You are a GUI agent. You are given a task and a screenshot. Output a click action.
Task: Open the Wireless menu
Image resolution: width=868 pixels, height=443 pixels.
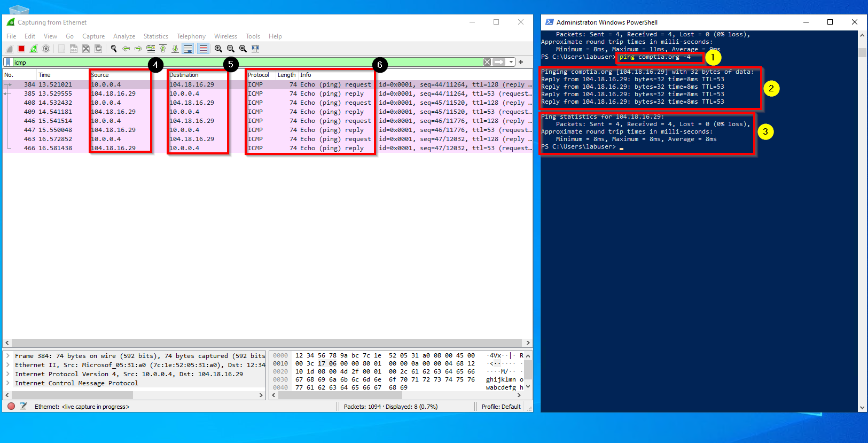point(225,36)
